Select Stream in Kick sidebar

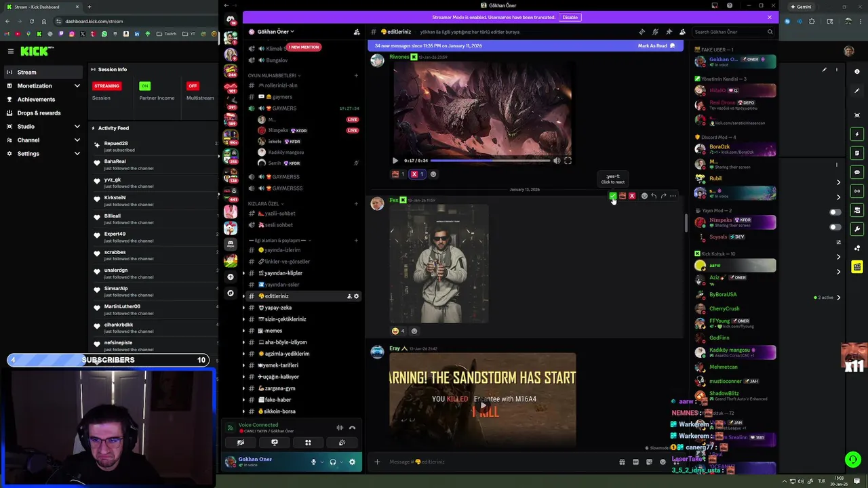(43, 73)
